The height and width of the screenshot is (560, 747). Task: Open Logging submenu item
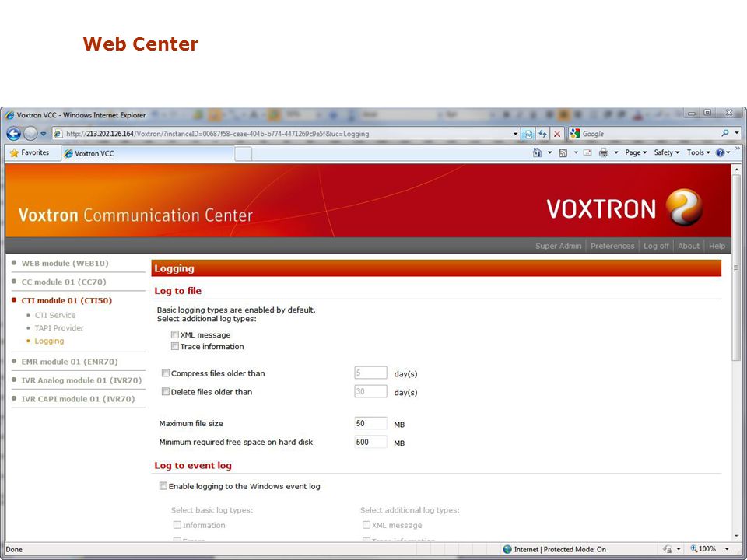click(49, 341)
